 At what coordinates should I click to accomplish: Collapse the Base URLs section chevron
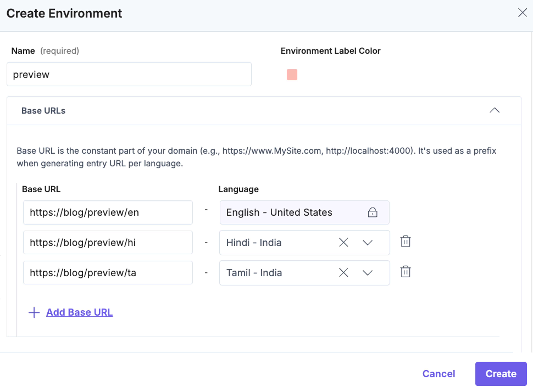coord(495,110)
